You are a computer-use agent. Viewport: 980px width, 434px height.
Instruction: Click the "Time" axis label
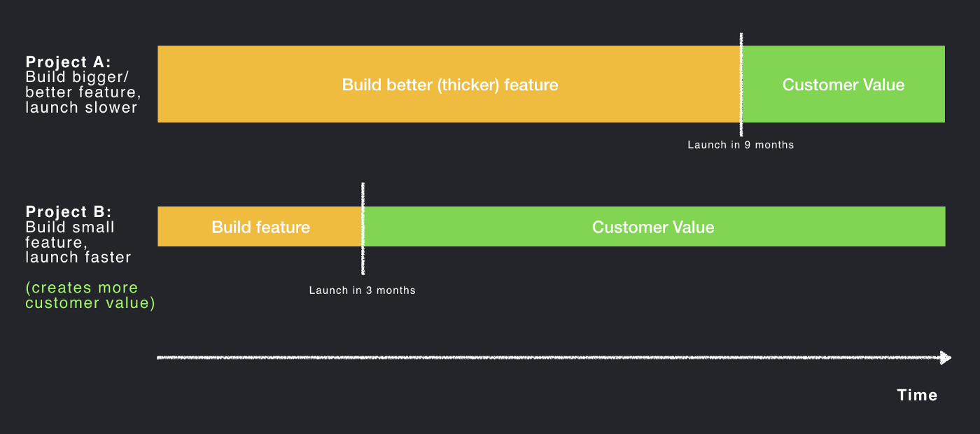(x=917, y=395)
